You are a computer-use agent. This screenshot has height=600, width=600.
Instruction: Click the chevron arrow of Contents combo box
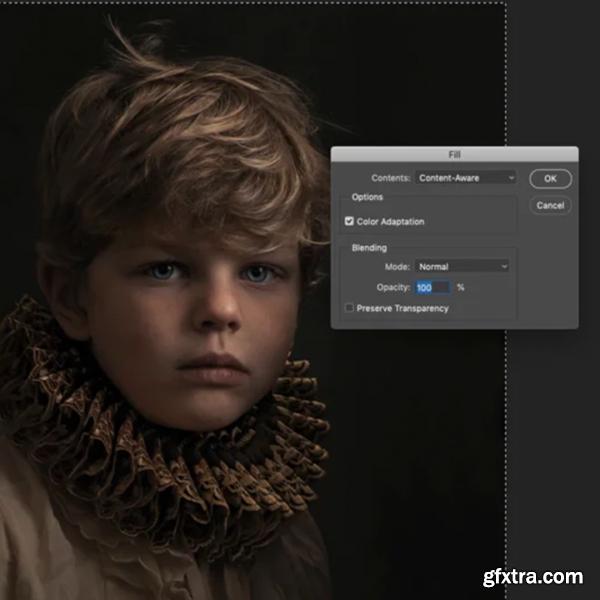[511, 178]
